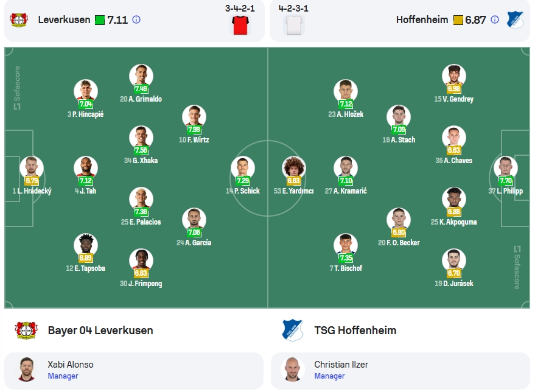Screen dimensions: 535x392
Task: Open F. Wirtz player avatar
Action: [194, 117]
